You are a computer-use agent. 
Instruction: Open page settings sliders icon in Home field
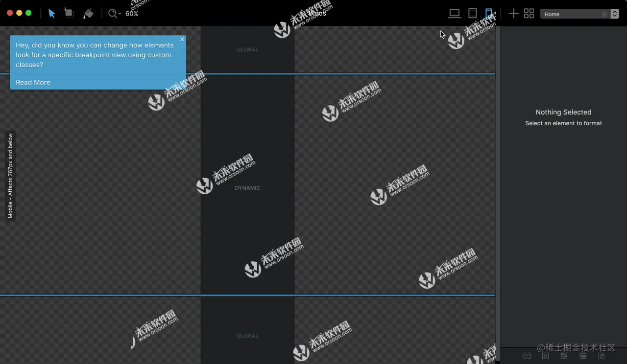tap(604, 14)
